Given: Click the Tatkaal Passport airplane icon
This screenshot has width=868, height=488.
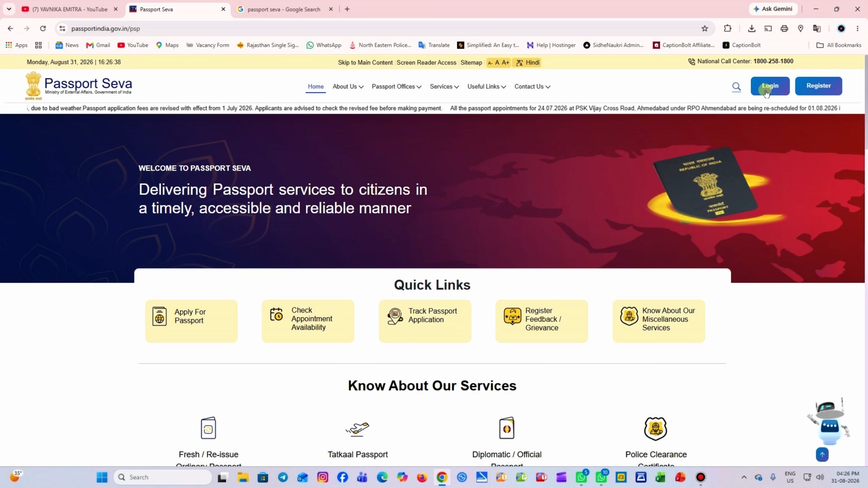Looking at the screenshot, I should [358, 428].
